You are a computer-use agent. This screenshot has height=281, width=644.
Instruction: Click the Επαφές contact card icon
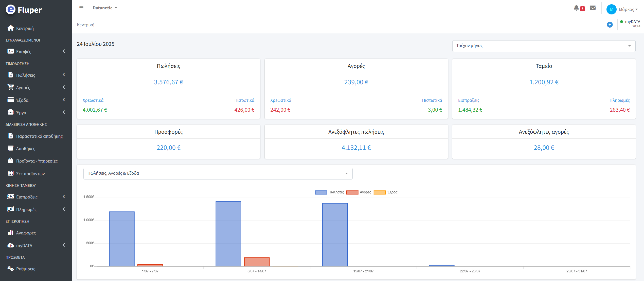(11, 51)
